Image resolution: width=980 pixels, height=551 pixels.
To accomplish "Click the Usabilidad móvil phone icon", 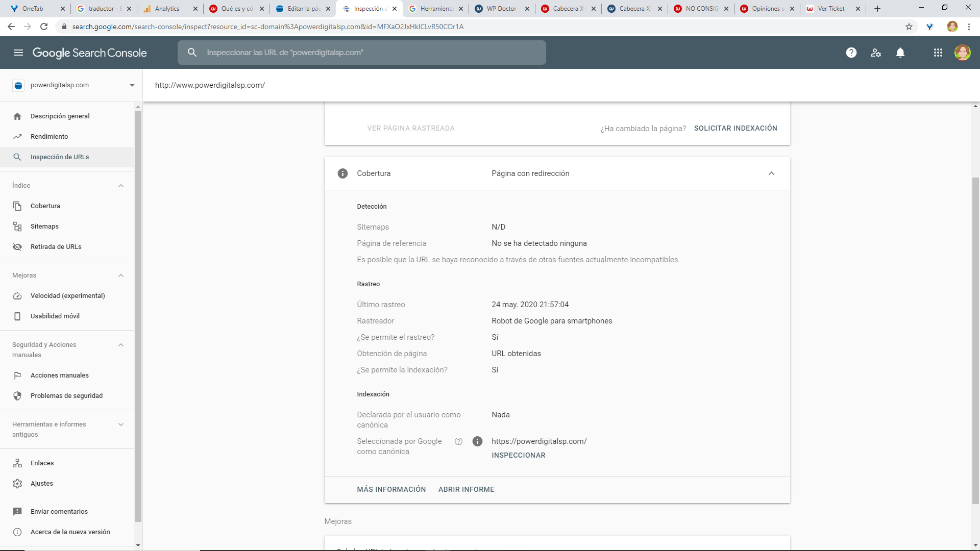I will pyautogui.click(x=17, y=316).
